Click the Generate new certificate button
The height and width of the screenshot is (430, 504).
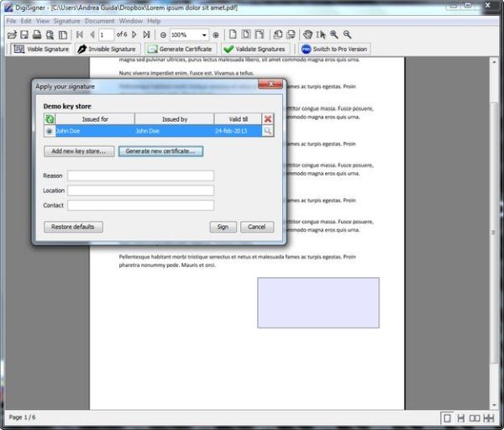point(160,151)
